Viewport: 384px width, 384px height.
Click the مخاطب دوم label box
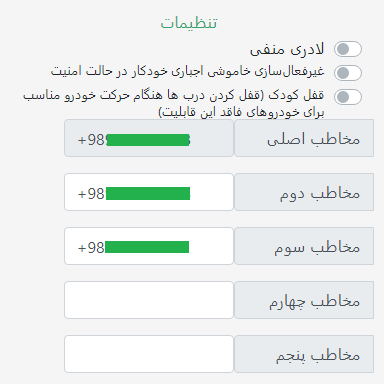tap(304, 192)
